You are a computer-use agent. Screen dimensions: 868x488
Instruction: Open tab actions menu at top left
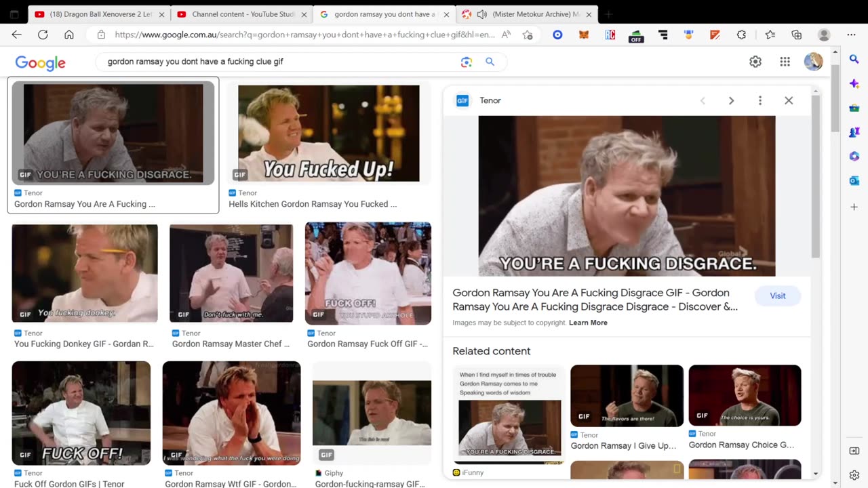14,14
